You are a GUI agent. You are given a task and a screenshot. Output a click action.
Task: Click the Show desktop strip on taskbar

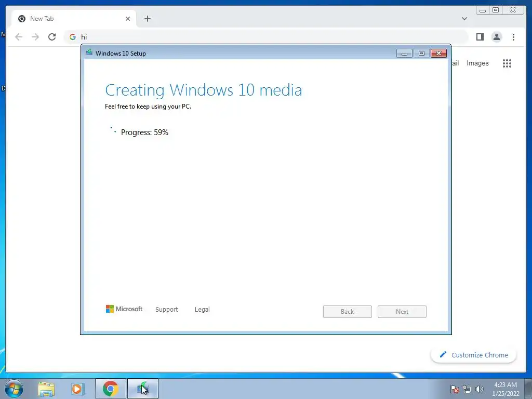pyautogui.click(x=528, y=389)
